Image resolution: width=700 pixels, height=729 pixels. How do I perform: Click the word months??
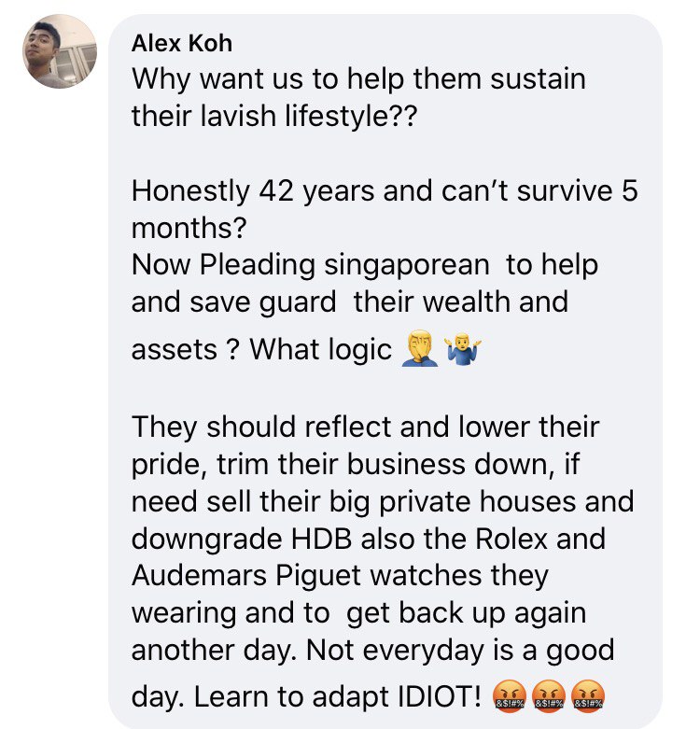point(189,229)
